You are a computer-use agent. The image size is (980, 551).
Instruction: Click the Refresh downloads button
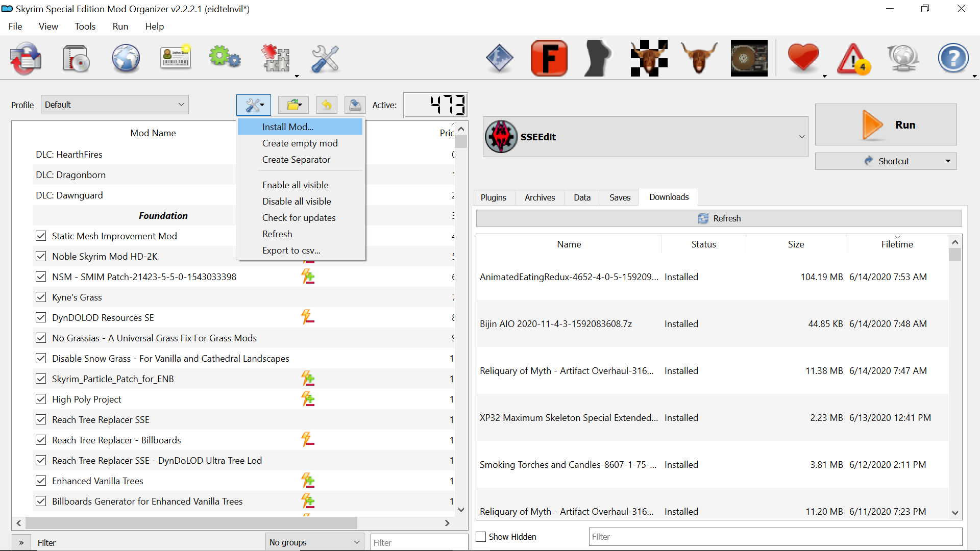(719, 218)
